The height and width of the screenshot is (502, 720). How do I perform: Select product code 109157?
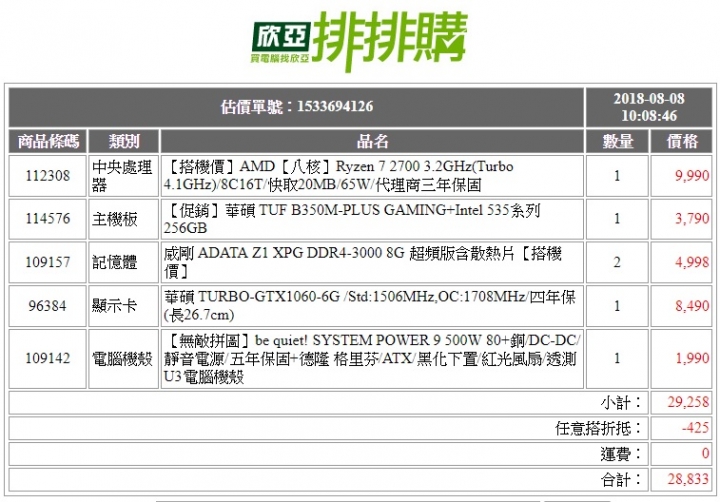(x=48, y=262)
